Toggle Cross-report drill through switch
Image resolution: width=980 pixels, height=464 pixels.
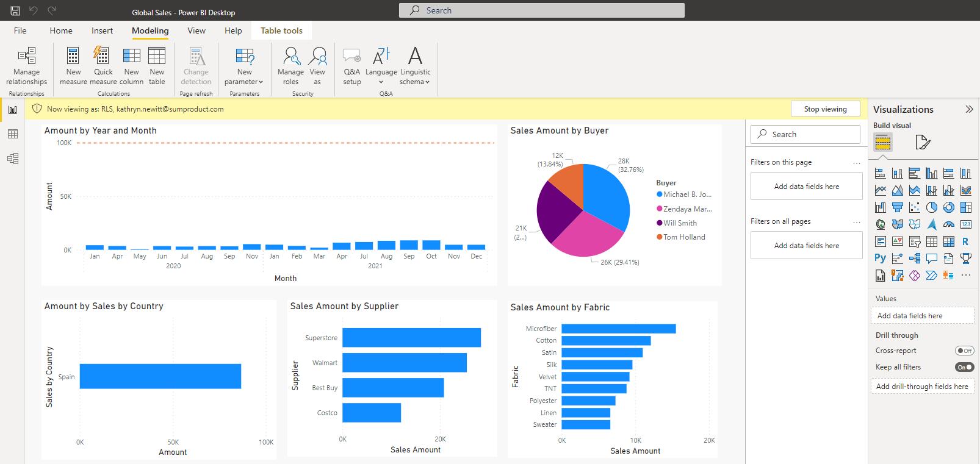(964, 351)
